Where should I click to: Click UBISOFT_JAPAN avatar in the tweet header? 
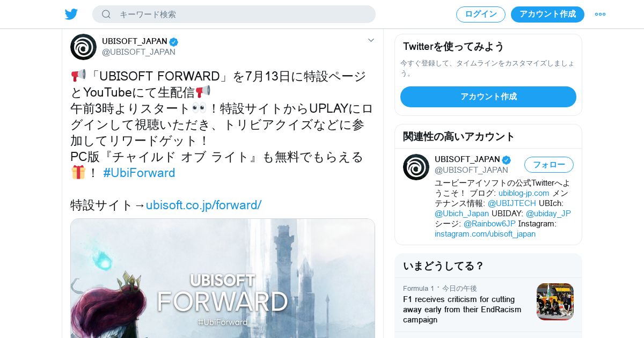(83, 47)
